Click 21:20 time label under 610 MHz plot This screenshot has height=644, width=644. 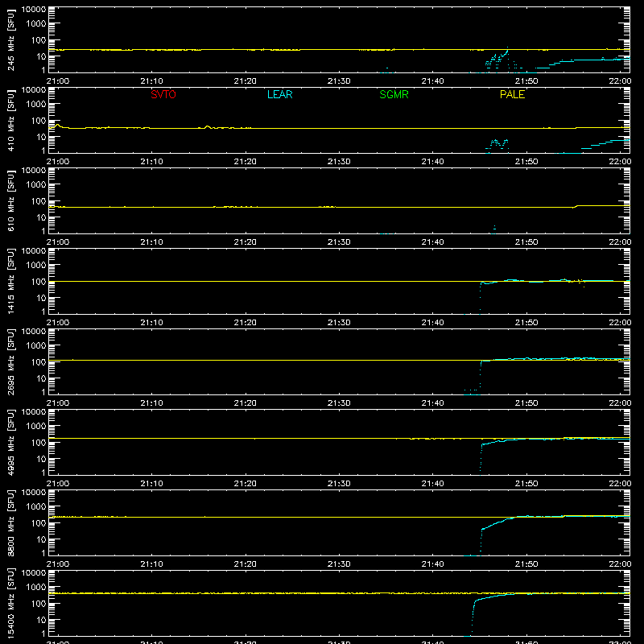[246, 242]
